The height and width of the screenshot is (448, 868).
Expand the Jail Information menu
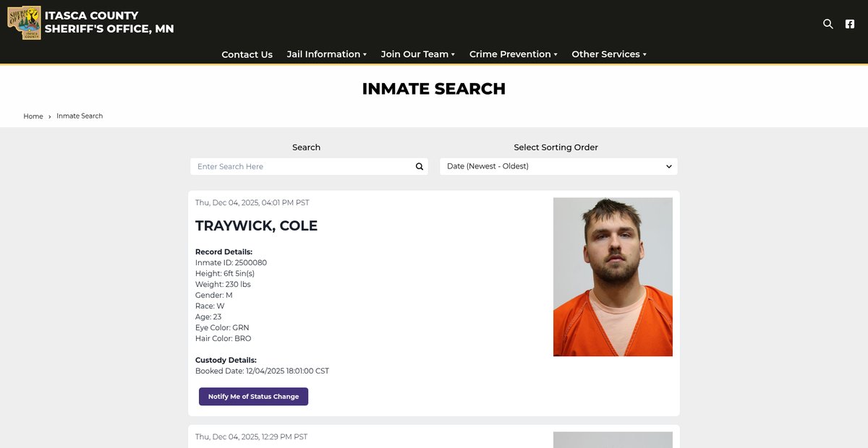click(x=326, y=54)
